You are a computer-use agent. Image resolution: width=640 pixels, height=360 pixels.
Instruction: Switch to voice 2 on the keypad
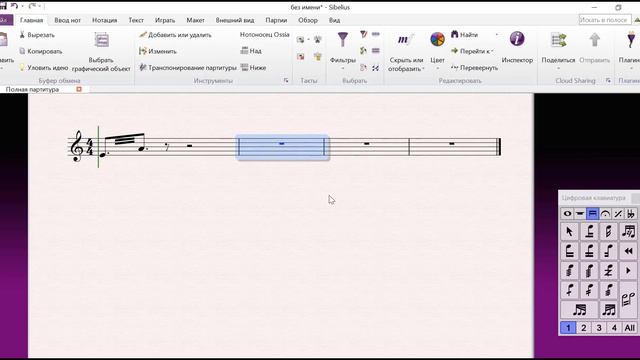pyautogui.click(x=583, y=328)
